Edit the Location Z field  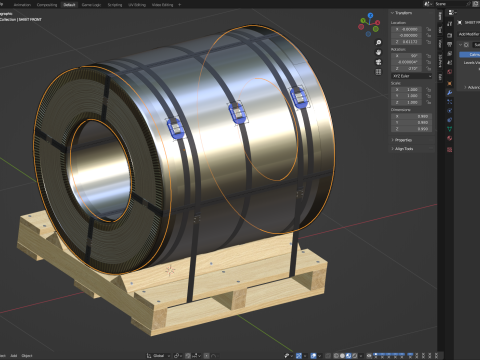pyautogui.click(x=406, y=42)
